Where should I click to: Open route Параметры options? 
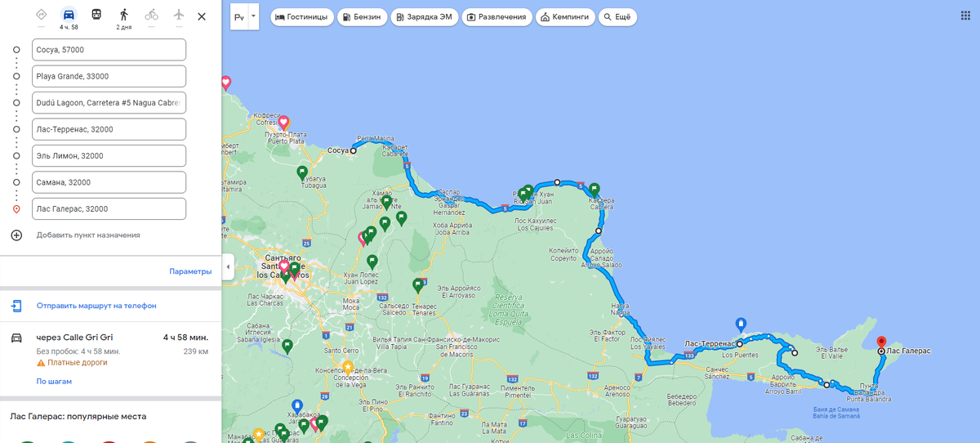[190, 271]
